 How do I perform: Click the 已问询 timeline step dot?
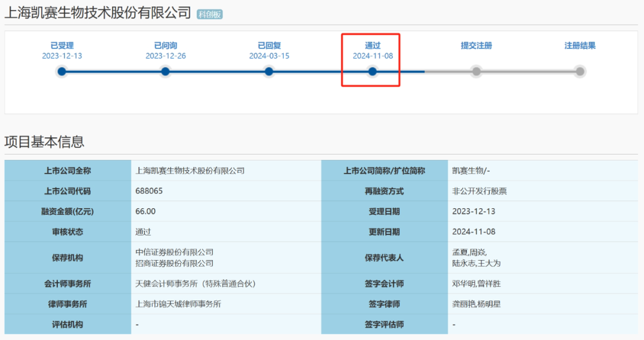tap(166, 72)
